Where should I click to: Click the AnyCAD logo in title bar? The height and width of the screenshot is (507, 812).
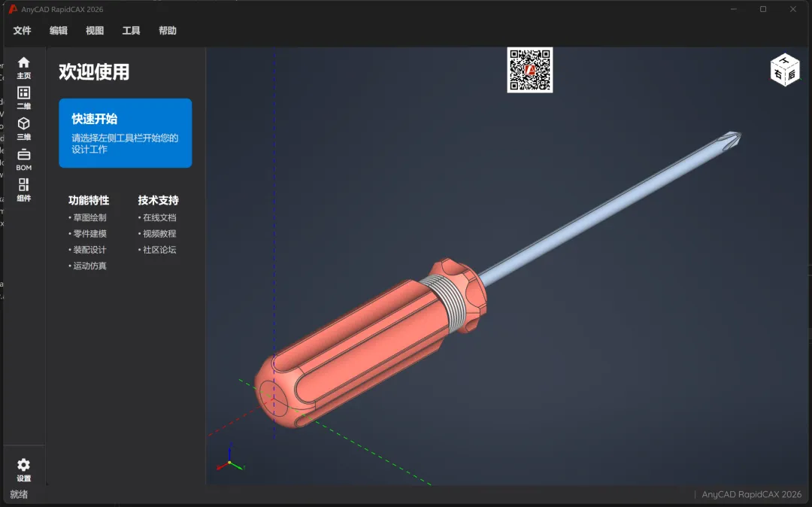13,9
